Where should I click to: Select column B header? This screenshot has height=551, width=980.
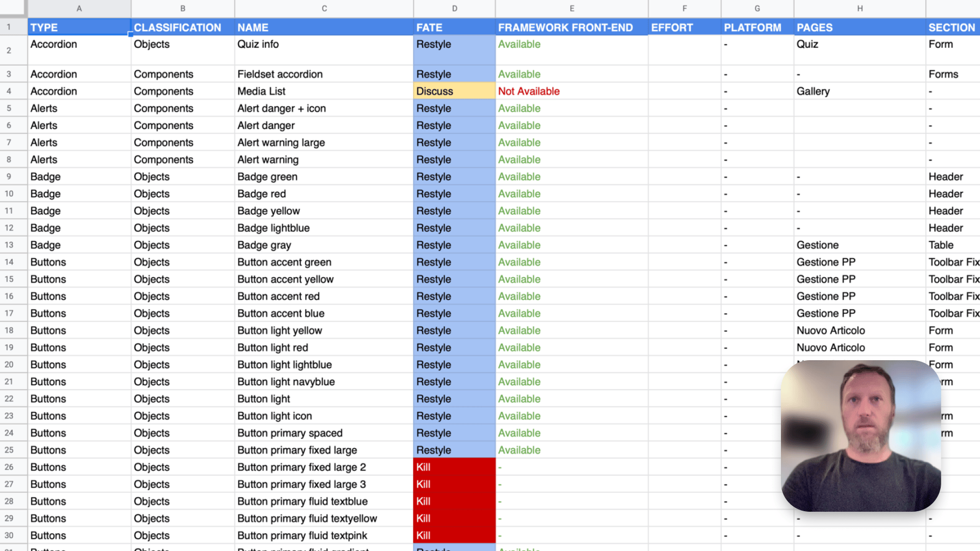(x=183, y=8)
